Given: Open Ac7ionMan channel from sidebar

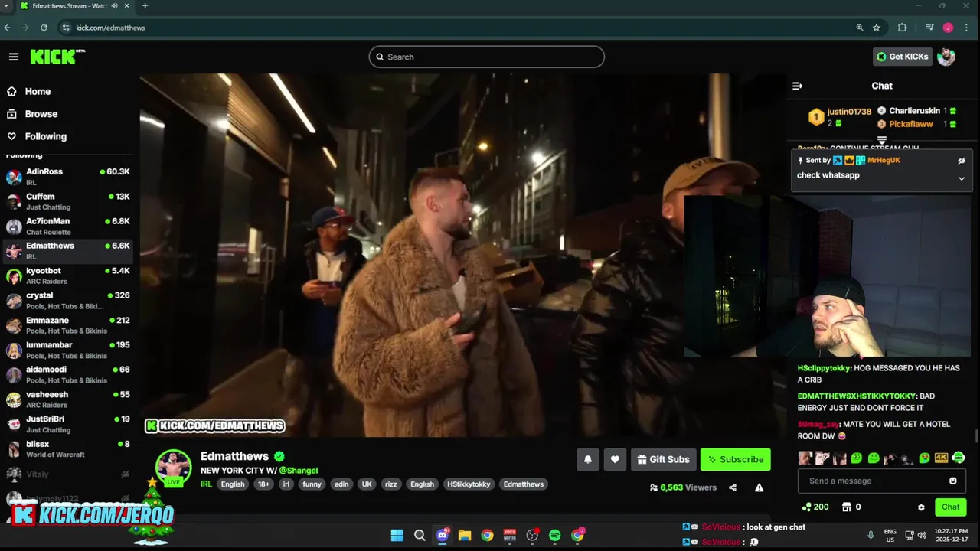Looking at the screenshot, I should 69,227.
